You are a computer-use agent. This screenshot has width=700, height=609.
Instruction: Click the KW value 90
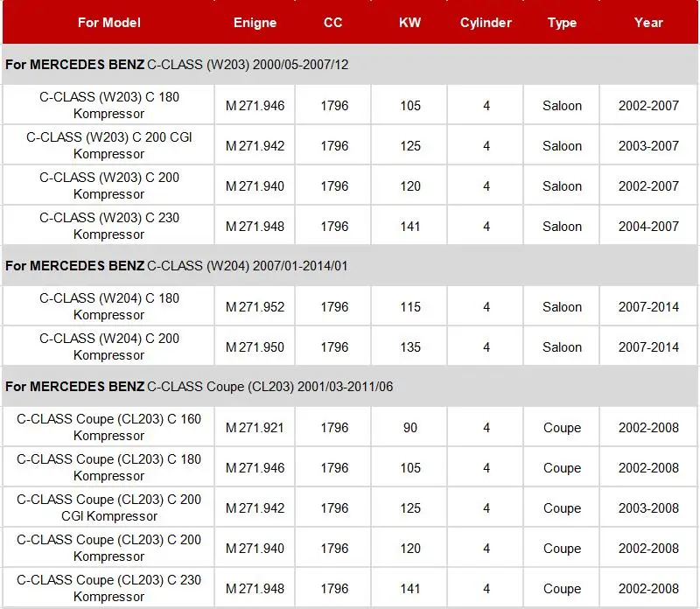pos(410,427)
